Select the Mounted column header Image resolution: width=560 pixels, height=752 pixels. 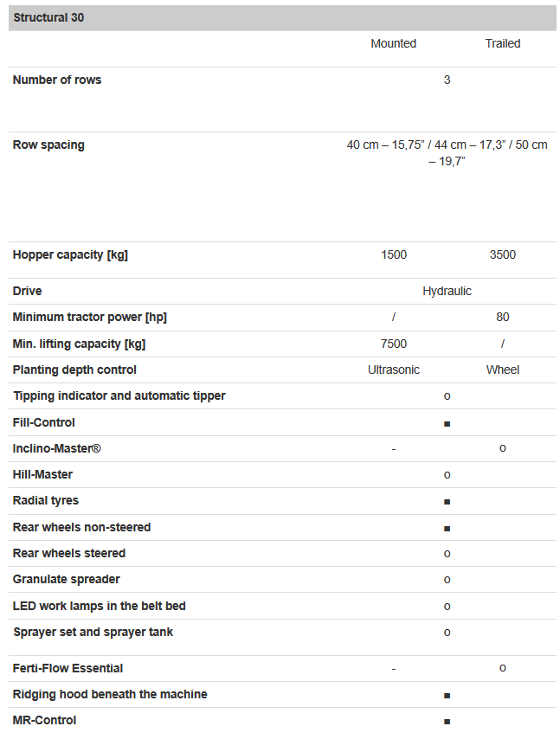[393, 43]
